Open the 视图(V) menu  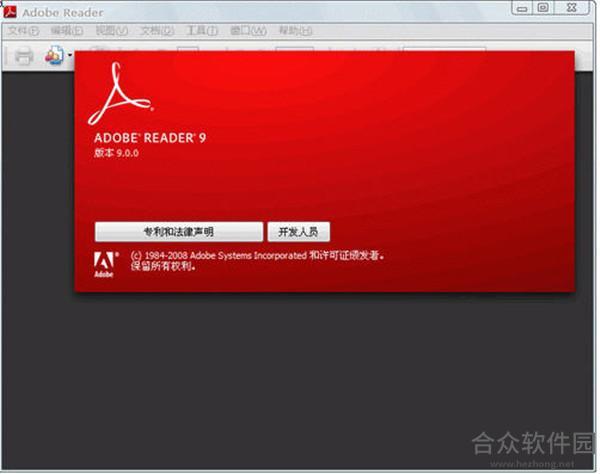pyautogui.click(x=112, y=31)
